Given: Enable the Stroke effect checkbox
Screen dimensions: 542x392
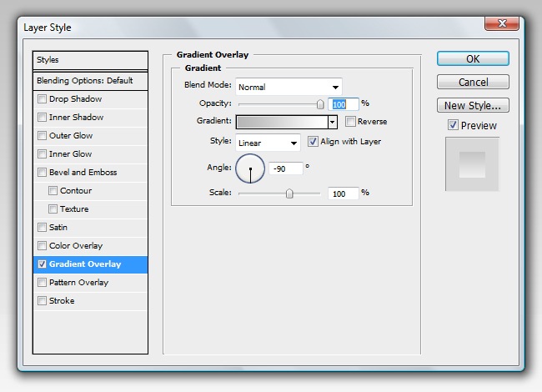Looking at the screenshot, I should coord(43,301).
